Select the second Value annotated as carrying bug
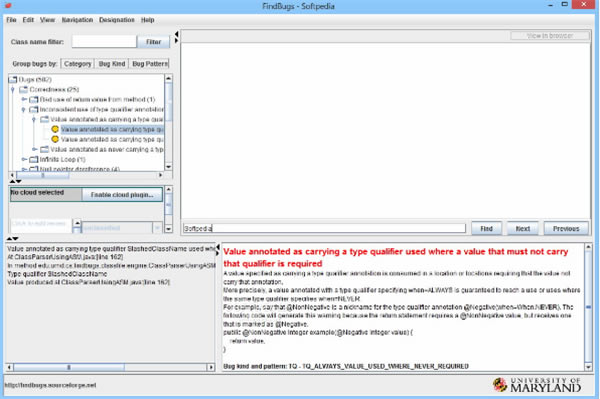 pos(112,140)
